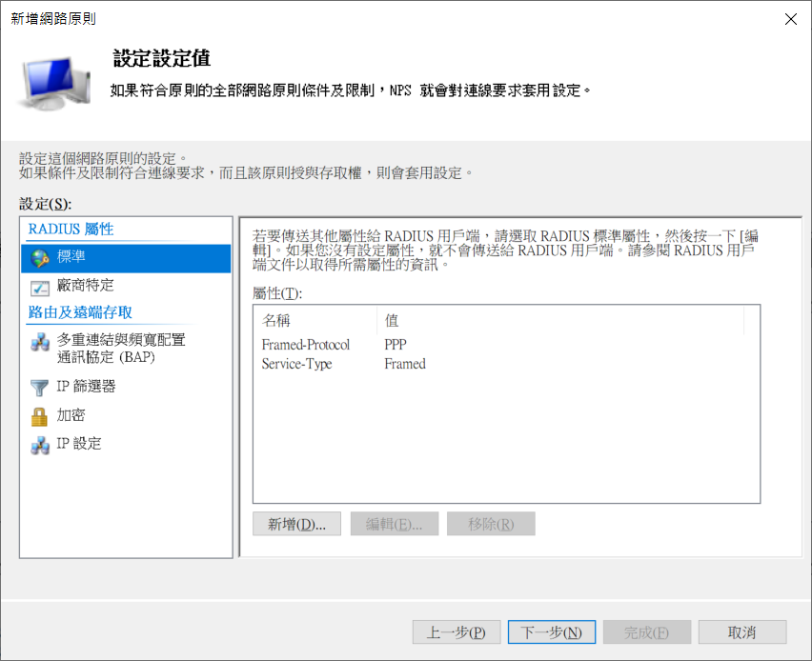This screenshot has height=661, width=812.
Task: Click the 多重連結與頻寬配置 network icon
Action: tap(40, 344)
